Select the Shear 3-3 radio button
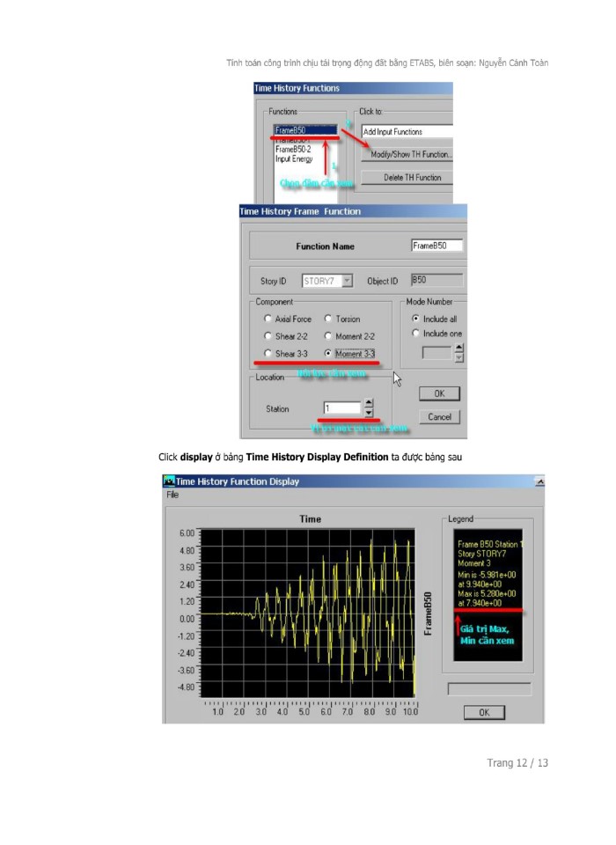This screenshot has height=845, width=616. pos(268,354)
